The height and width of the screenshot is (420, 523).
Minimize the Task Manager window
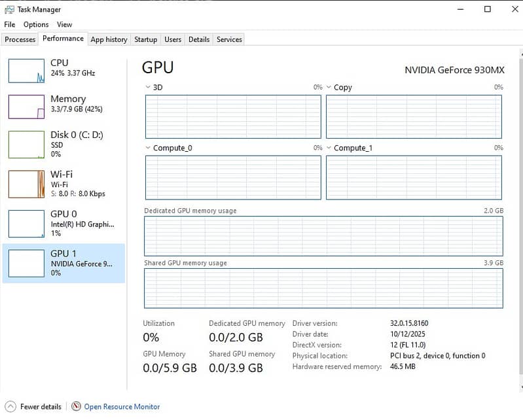point(461,9)
